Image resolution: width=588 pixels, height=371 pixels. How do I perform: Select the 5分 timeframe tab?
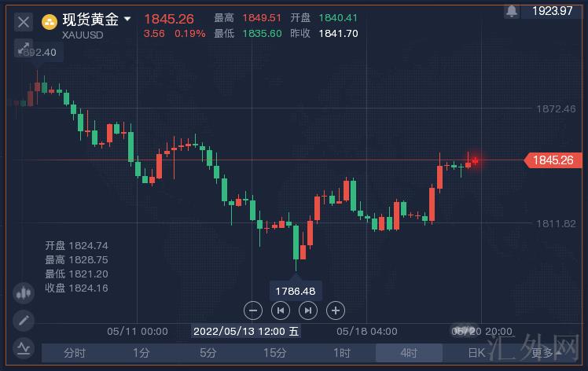[x=208, y=354]
